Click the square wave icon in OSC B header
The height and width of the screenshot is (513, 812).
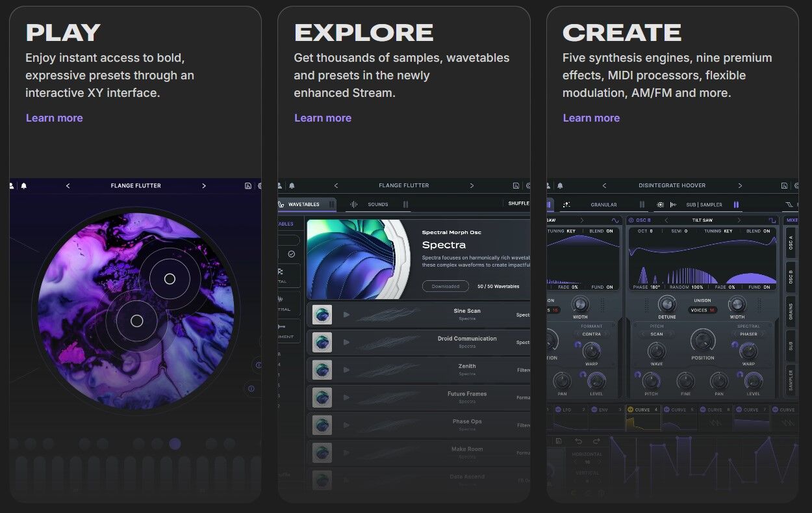coord(772,220)
